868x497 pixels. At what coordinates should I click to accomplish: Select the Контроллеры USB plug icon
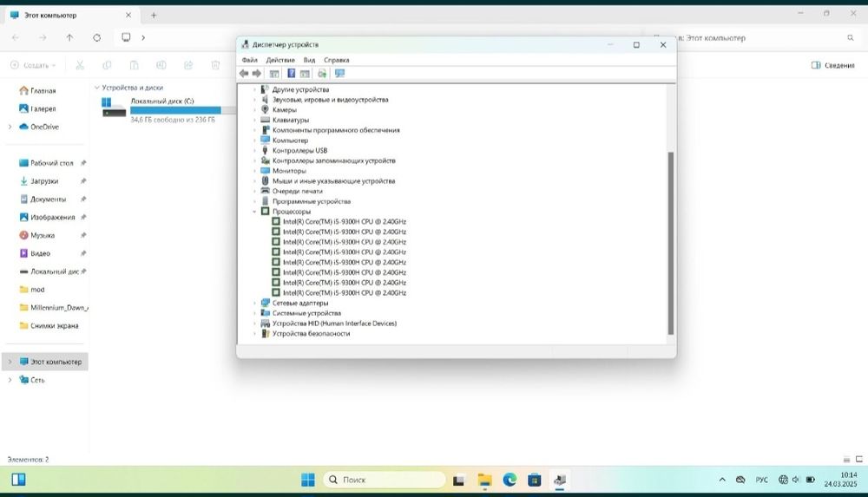[x=265, y=150]
